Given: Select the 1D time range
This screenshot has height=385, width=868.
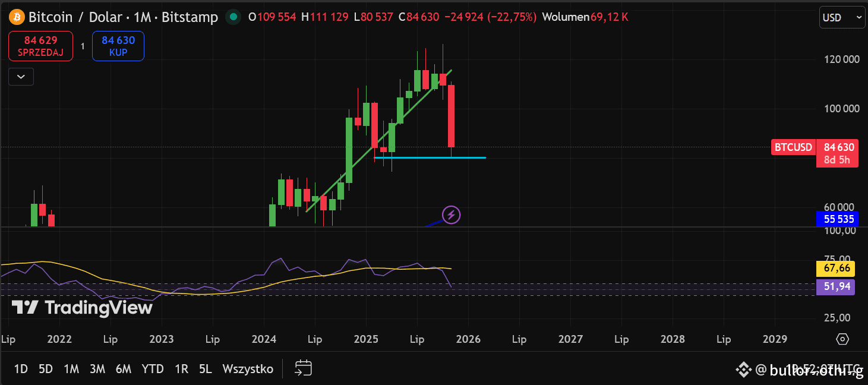Looking at the screenshot, I should (x=21, y=369).
